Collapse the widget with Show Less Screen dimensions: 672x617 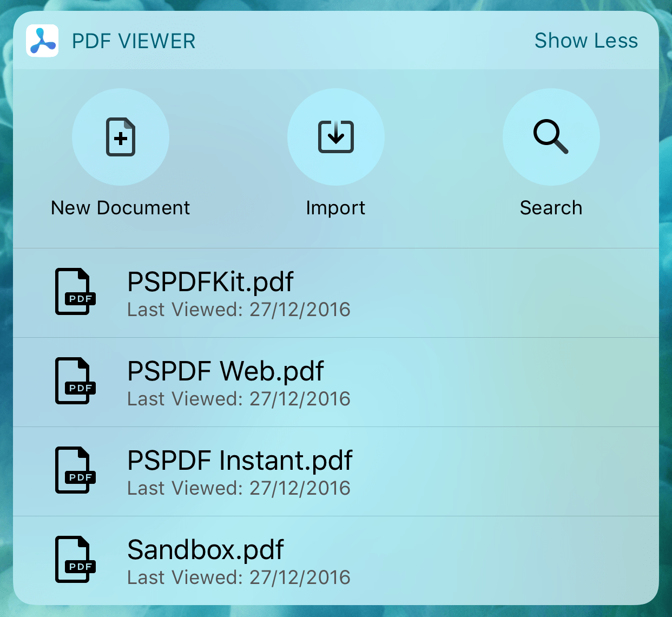[586, 41]
